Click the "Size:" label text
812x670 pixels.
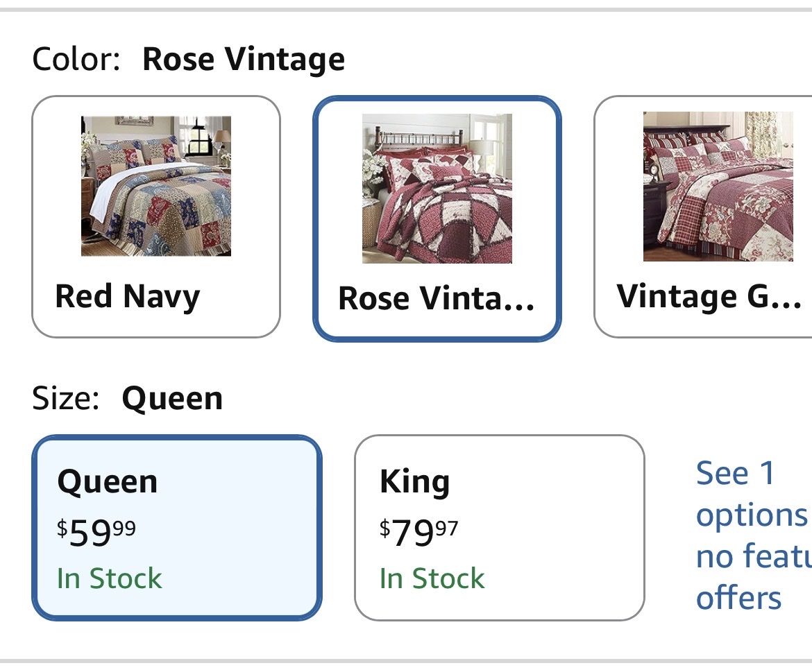[66, 399]
